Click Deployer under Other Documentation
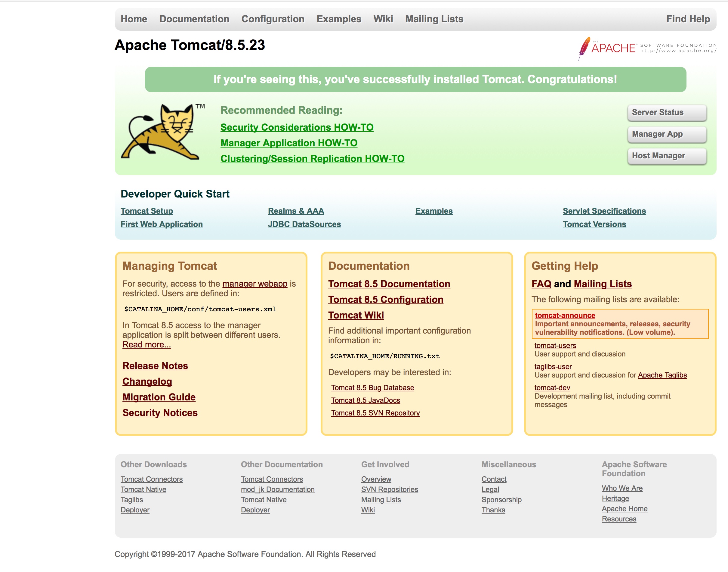The width and height of the screenshot is (728, 572). 256,510
